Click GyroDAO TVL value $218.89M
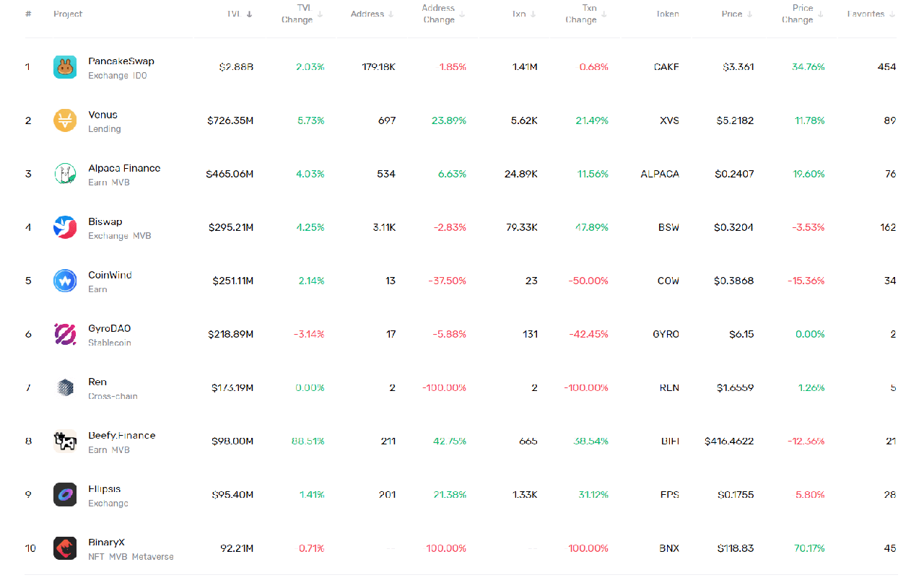Image resolution: width=924 pixels, height=580 pixels. (231, 334)
